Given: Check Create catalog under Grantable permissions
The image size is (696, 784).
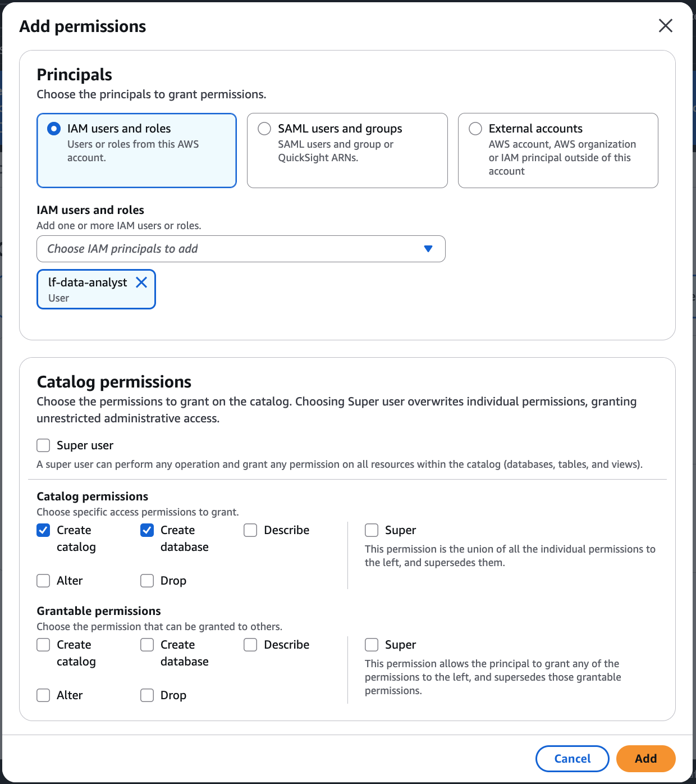Looking at the screenshot, I should click(43, 645).
